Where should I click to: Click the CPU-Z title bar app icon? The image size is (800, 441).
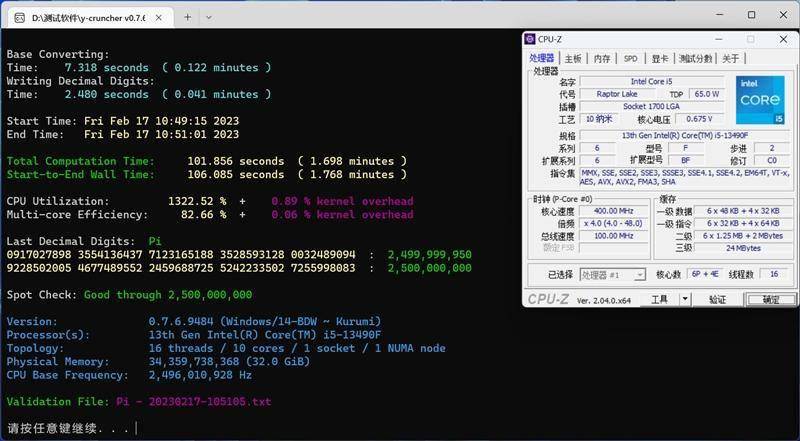pos(531,39)
